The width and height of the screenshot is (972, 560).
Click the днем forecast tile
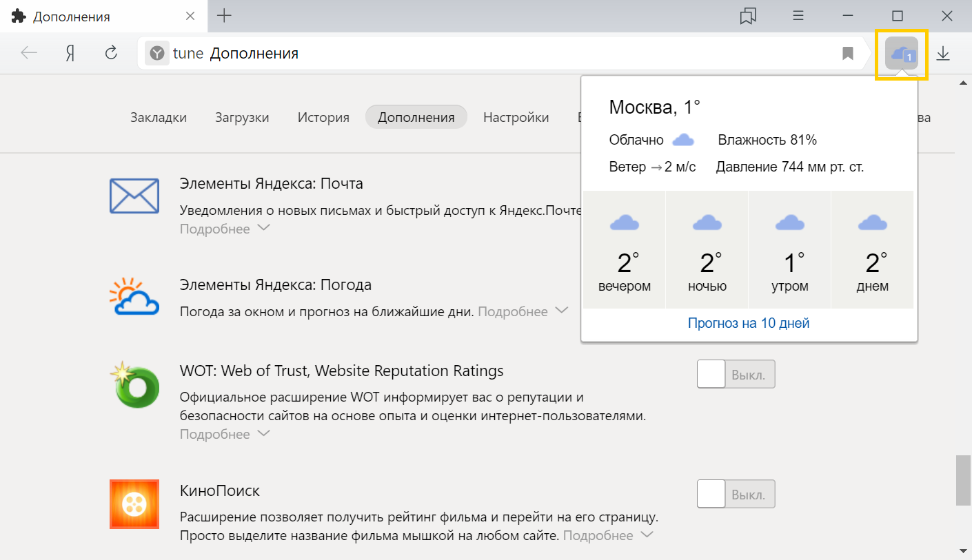point(873,250)
